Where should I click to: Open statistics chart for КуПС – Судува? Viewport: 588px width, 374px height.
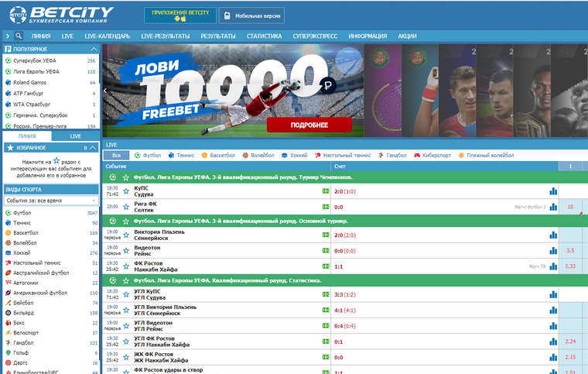tap(553, 191)
